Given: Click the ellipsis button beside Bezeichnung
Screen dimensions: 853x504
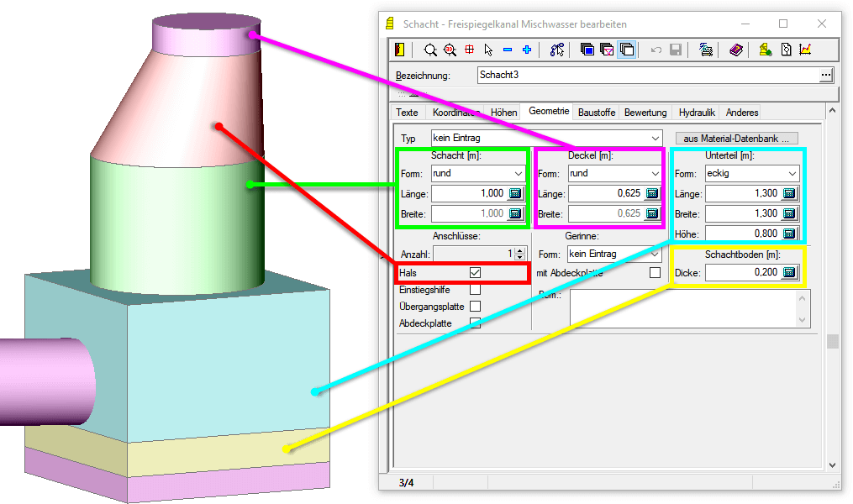Looking at the screenshot, I should [825, 76].
